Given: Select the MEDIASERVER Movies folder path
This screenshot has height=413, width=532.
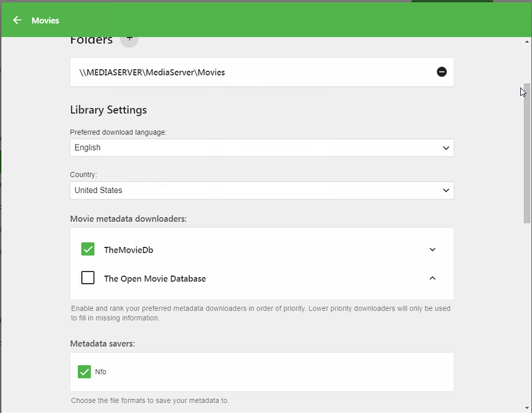Looking at the screenshot, I should click(152, 73).
